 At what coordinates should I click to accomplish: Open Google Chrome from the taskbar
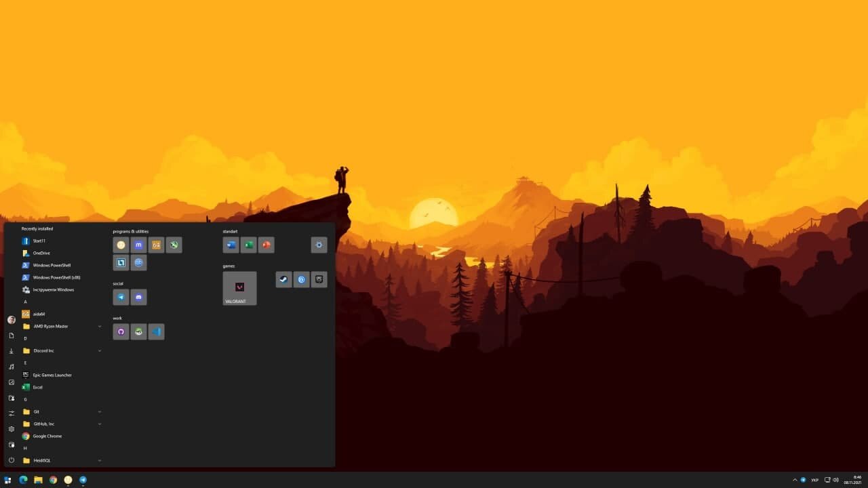(x=53, y=480)
